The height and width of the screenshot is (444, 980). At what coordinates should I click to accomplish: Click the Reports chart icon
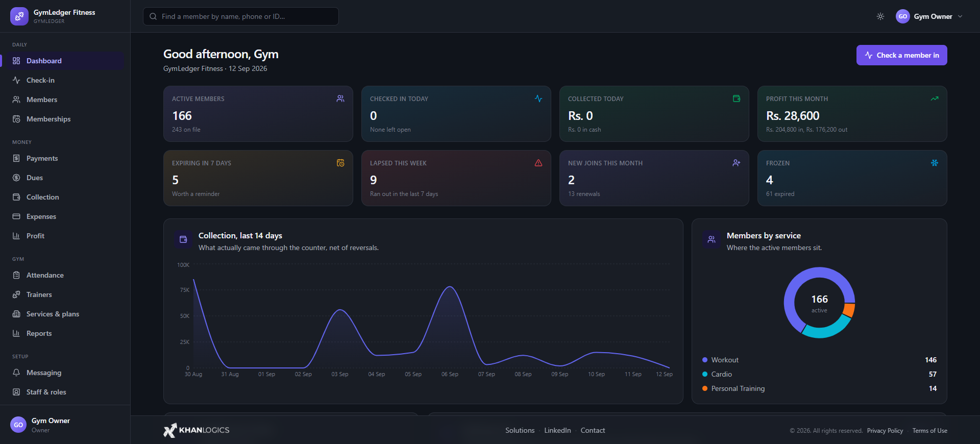[x=16, y=333]
